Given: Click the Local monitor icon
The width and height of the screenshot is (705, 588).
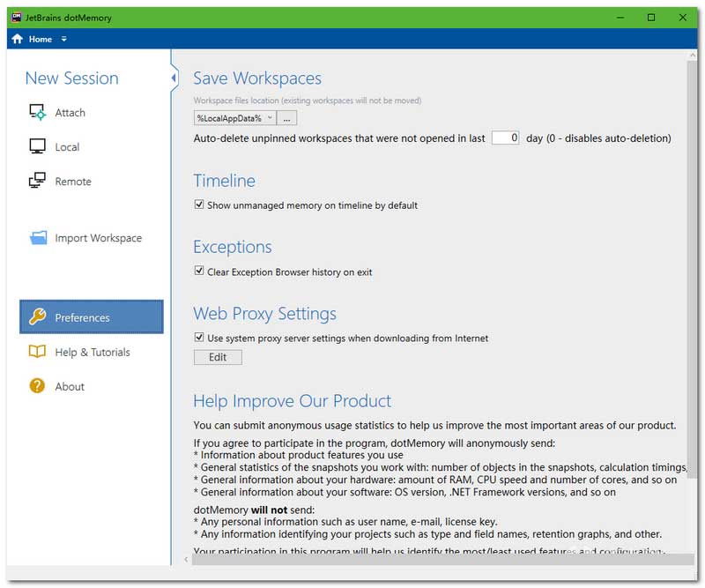Looking at the screenshot, I should point(37,146).
